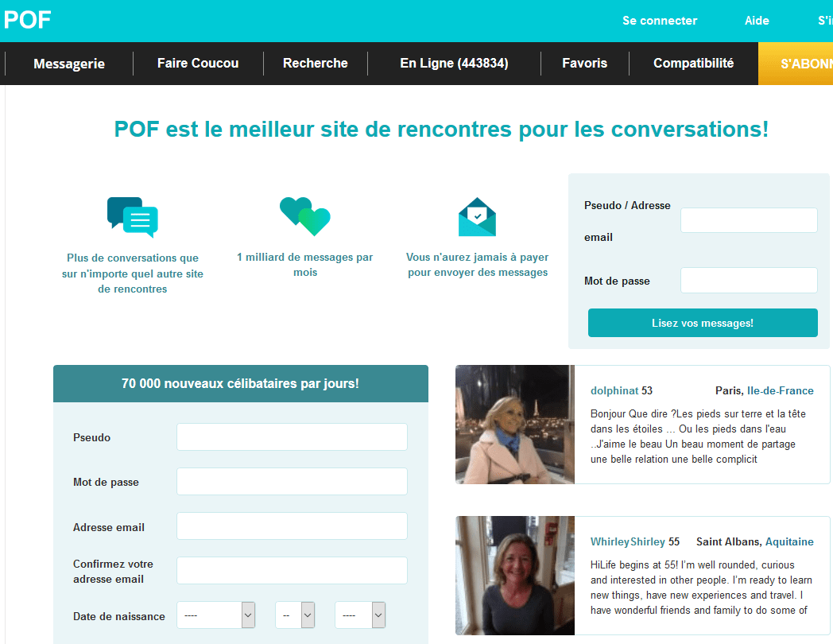
Task: Click the Aquitaine region link
Action: (789, 541)
